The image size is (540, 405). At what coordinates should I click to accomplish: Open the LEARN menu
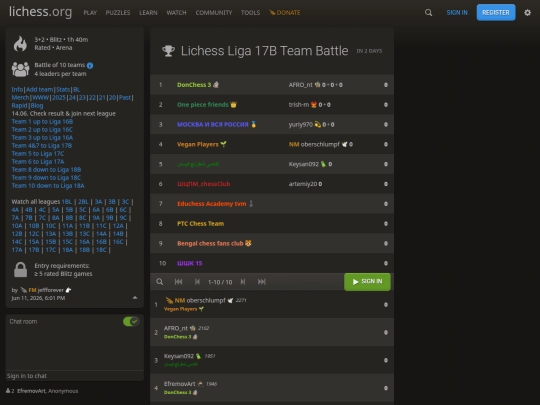[148, 13]
